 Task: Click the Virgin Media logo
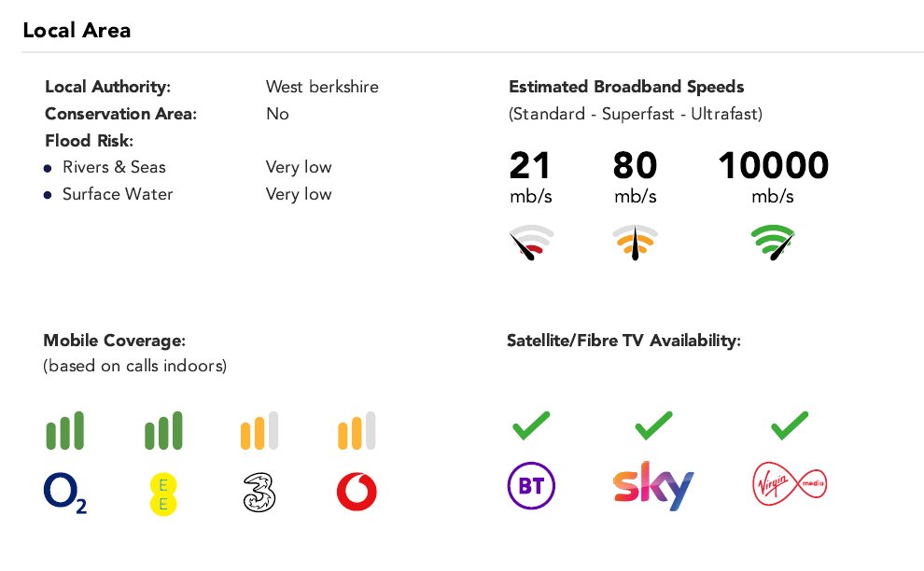click(x=790, y=484)
